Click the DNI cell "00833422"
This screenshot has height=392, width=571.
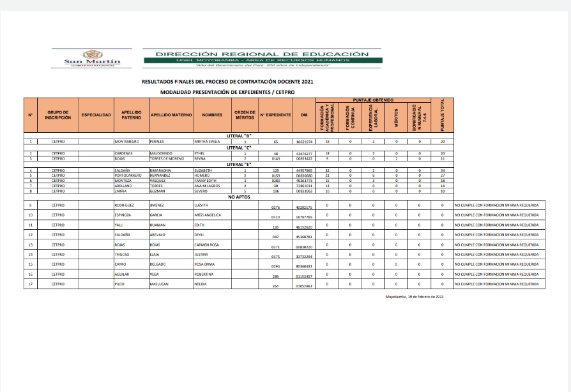point(304,159)
